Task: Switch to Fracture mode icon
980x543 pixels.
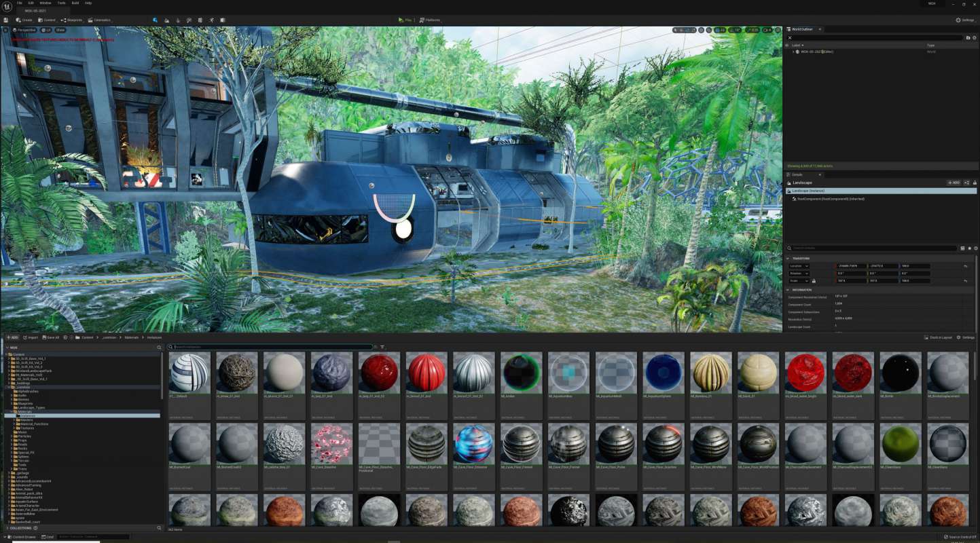Action: [x=200, y=20]
